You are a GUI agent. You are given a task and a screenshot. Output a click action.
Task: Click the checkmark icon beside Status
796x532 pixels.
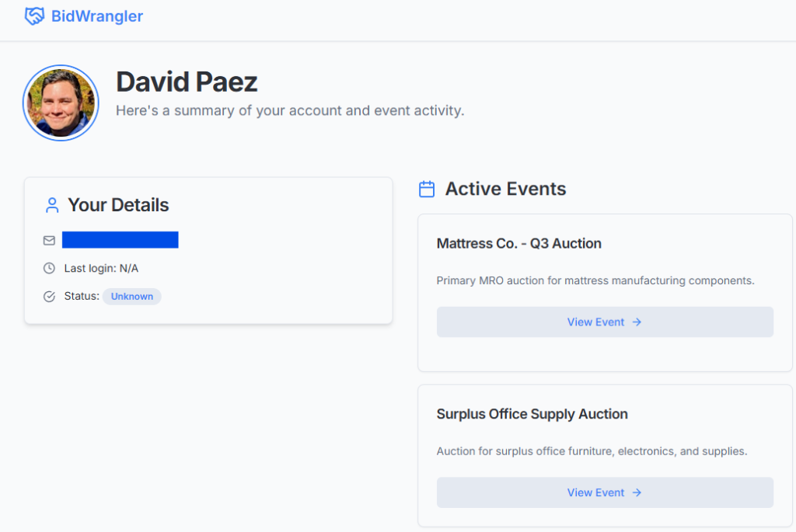[x=49, y=296]
